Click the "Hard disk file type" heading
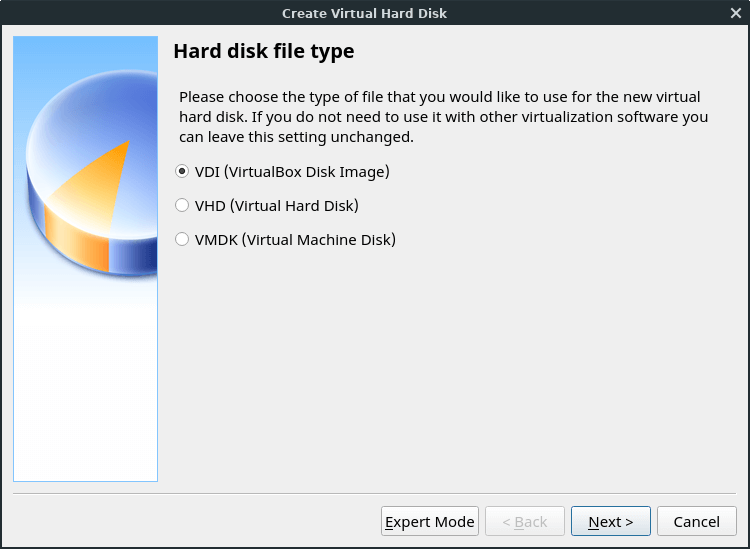Image resolution: width=750 pixels, height=549 pixels. [264, 51]
